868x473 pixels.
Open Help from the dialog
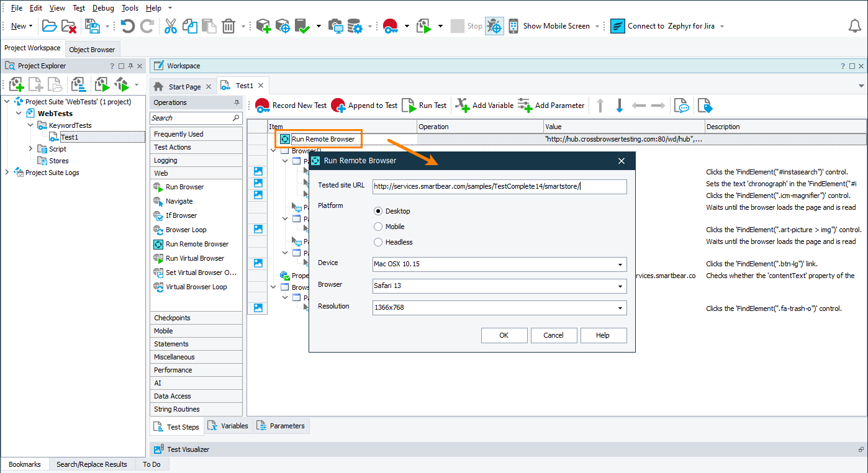tap(603, 335)
